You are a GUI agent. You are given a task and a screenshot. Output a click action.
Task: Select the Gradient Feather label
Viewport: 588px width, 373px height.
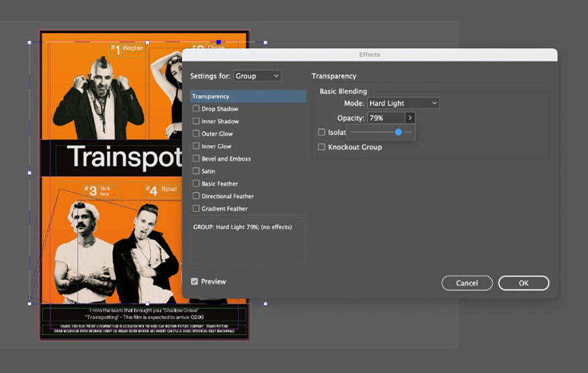click(x=224, y=208)
